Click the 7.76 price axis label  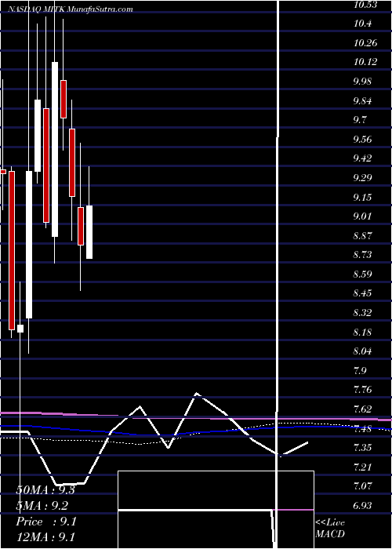[x=364, y=389]
